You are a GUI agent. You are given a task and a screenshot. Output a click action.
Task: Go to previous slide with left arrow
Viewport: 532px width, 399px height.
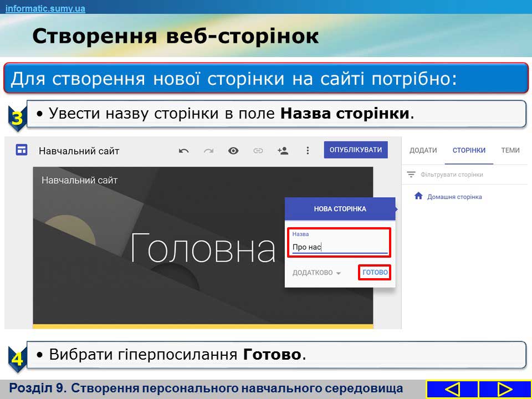(452, 389)
